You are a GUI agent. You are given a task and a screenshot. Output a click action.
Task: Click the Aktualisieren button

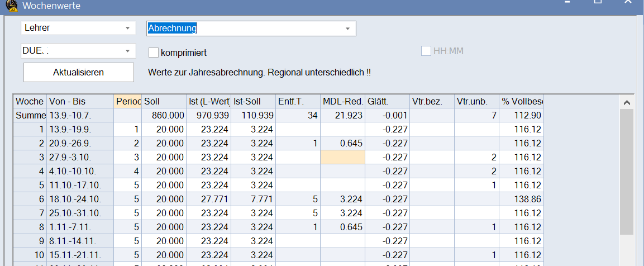point(78,72)
